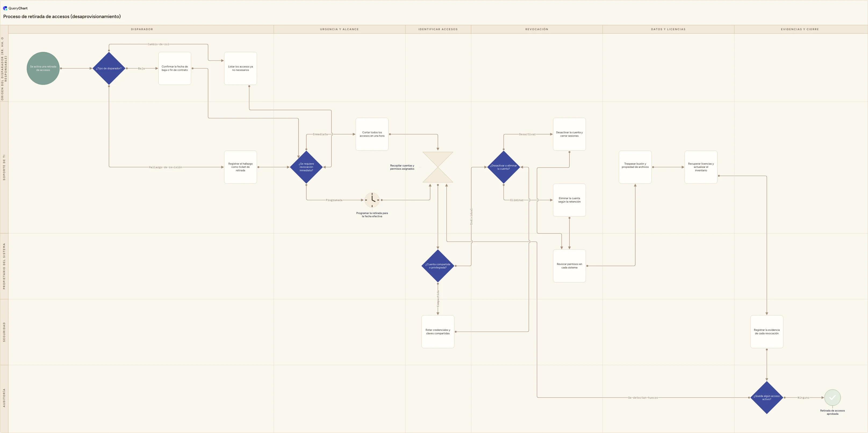
Task: Select the green start event circle
Action: click(x=43, y=69)
